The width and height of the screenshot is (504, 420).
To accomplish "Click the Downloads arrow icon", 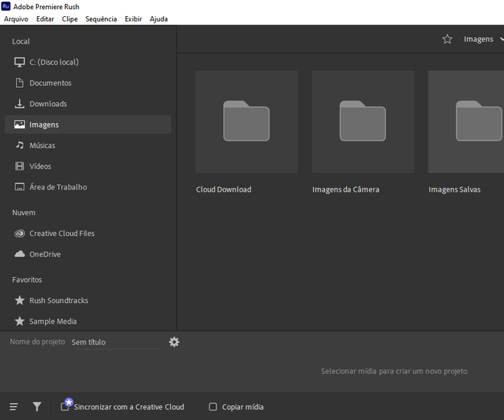I will point(20,104).
